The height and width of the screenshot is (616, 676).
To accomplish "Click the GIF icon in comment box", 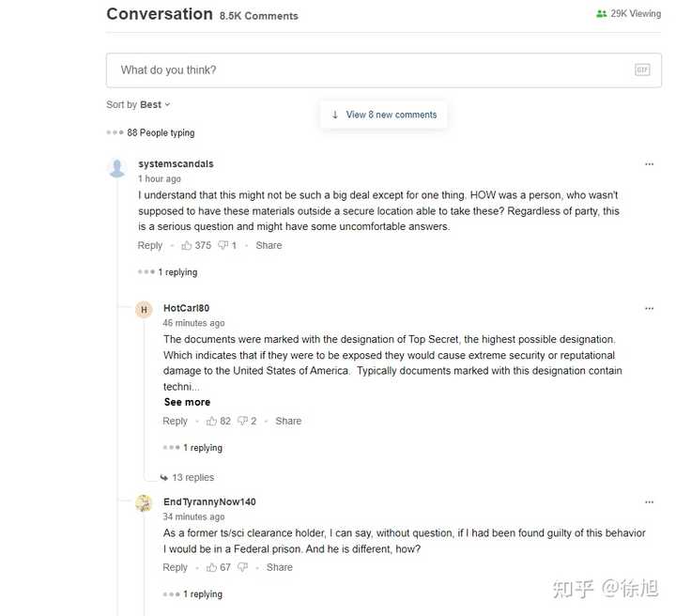I will tap(642, 69).
